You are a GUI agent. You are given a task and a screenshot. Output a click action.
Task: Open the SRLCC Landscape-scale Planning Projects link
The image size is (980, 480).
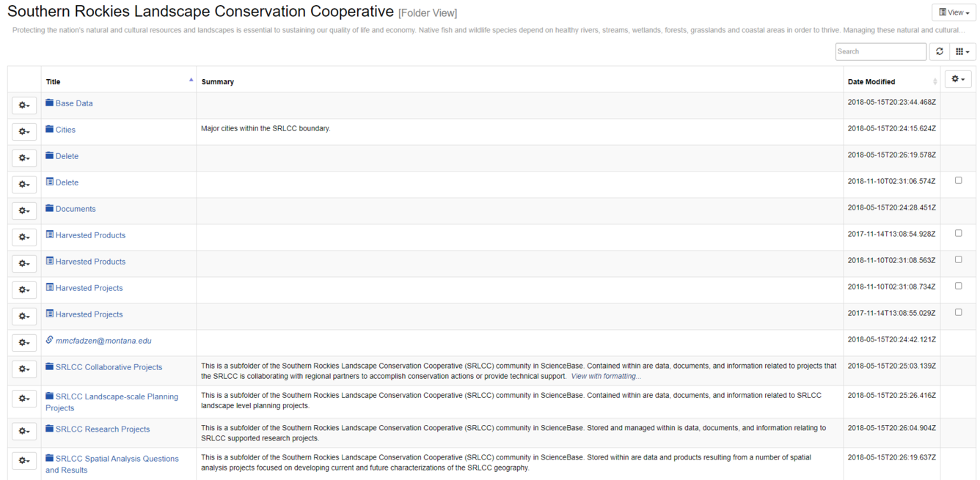(x=111, y=402)
